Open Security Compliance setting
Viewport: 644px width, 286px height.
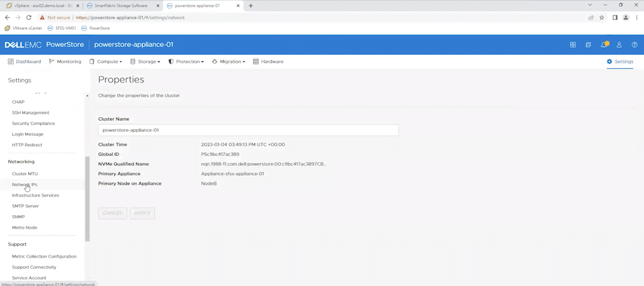coord(33,123)
